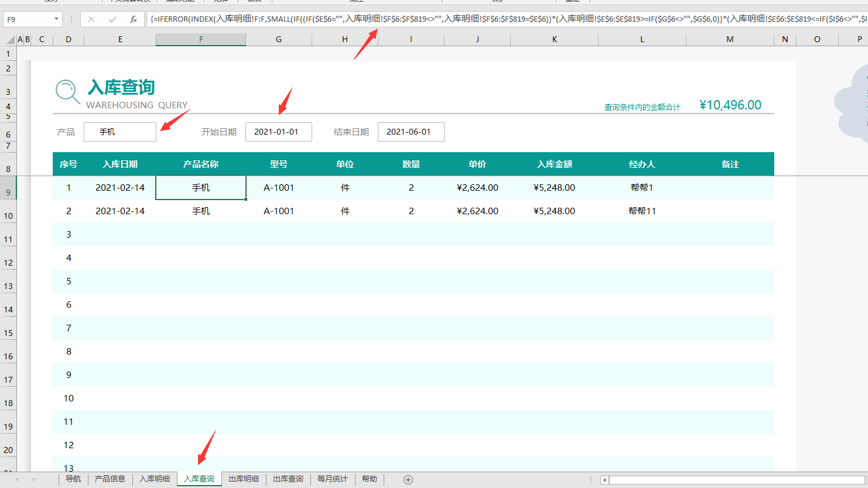The width and height of the screenshot is (868, 488).
Task: Click the select-all corner triangle
Action: [11, 40]
